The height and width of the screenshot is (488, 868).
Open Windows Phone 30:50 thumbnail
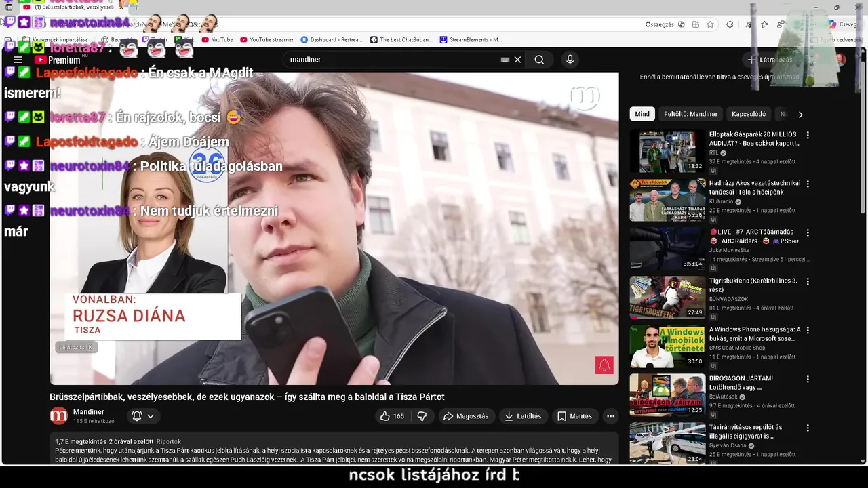(x=667, y=346)
